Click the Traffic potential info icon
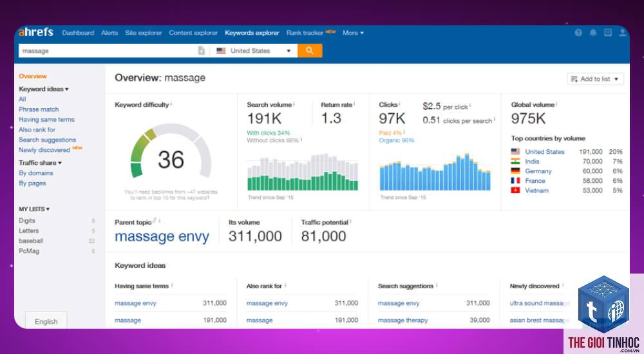This screenshot has width=644, height=354. coord(351,222)
